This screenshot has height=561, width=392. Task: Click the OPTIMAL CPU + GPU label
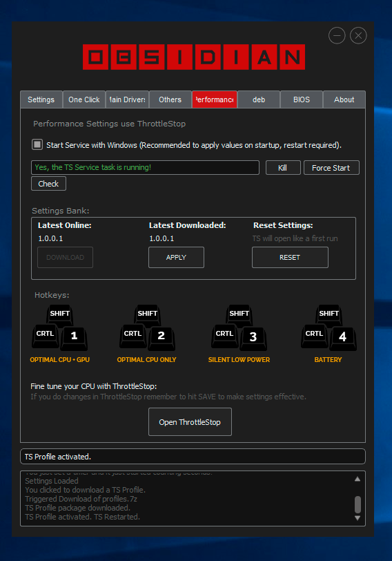59,359
